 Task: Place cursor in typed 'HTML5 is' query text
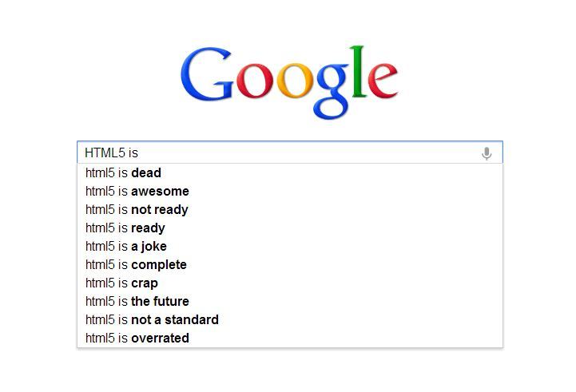[x=112, y=152]
